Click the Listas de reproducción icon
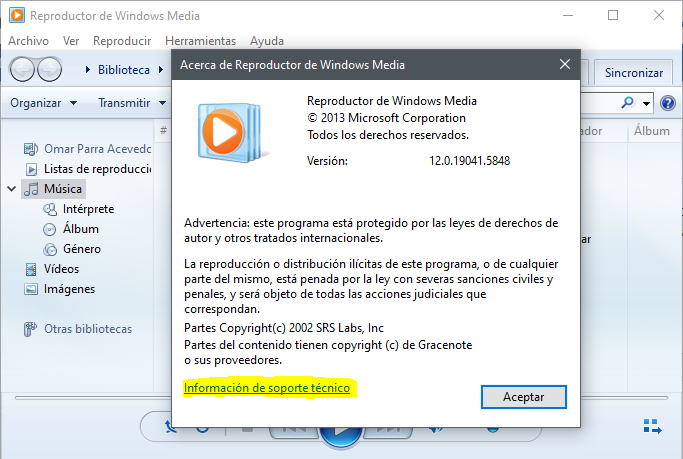The height and width of the screenshot is (459, 683). [x=31, y=169]
